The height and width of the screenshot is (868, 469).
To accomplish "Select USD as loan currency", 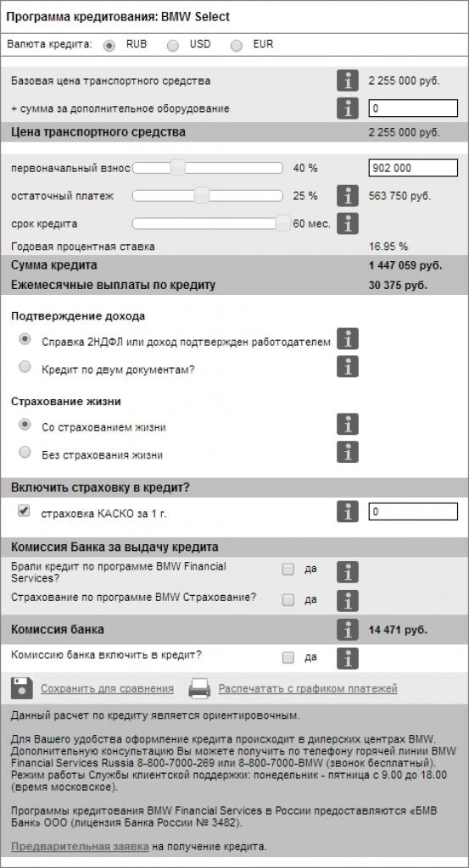I will pyautogui.click(x=173, y=46).
